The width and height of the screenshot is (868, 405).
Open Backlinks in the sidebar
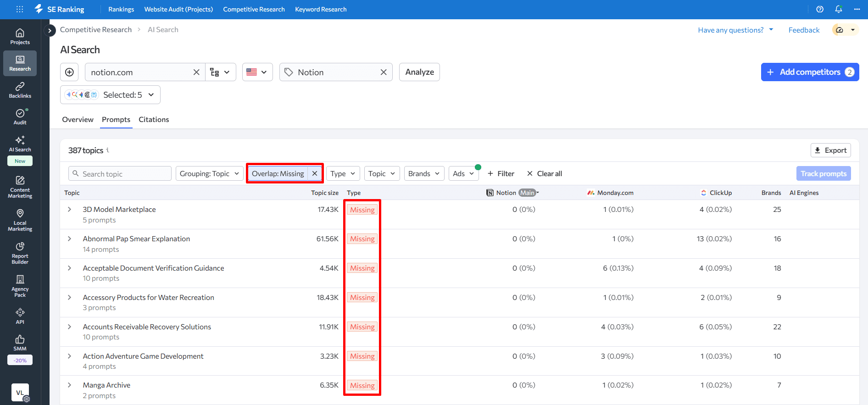tap(20, 90)
